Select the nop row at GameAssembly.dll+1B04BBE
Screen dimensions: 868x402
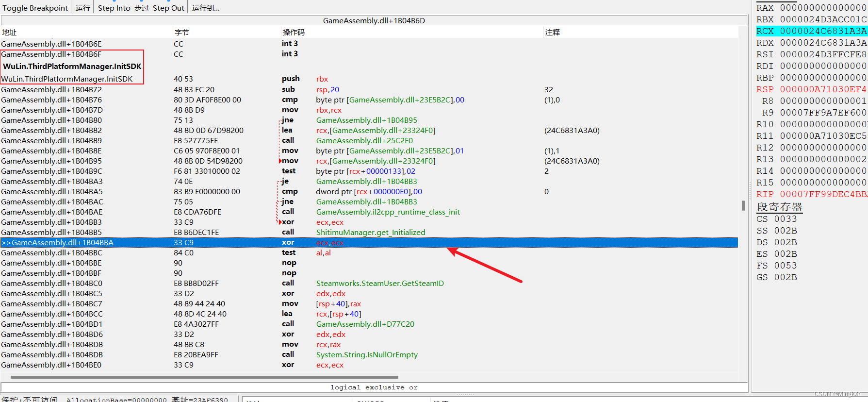pyautogui.click(x=369, y=263)
